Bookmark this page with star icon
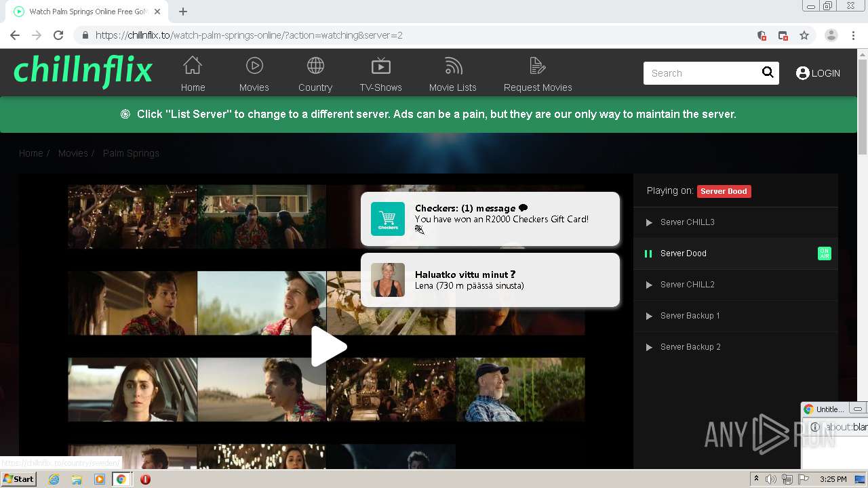 (x=804, y=35)
